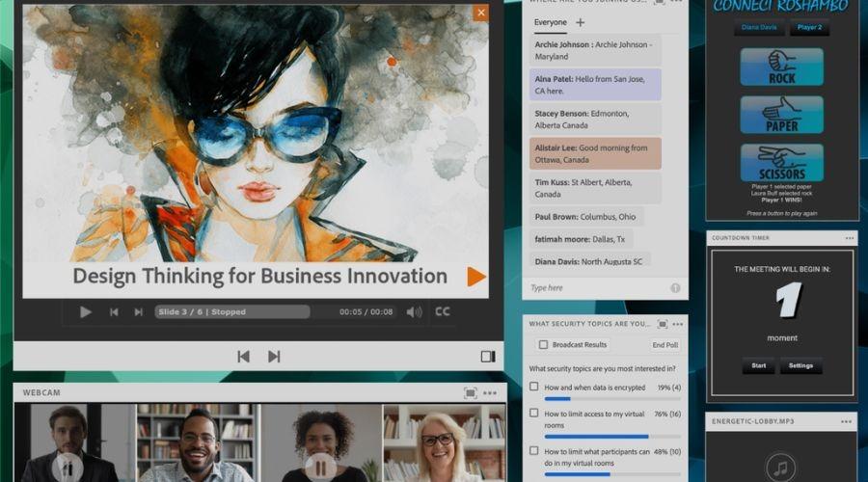This screenshot has height=482, width=868.
Task: Check 'How to limit what participants can do'
Action: [x=533, y=451]
